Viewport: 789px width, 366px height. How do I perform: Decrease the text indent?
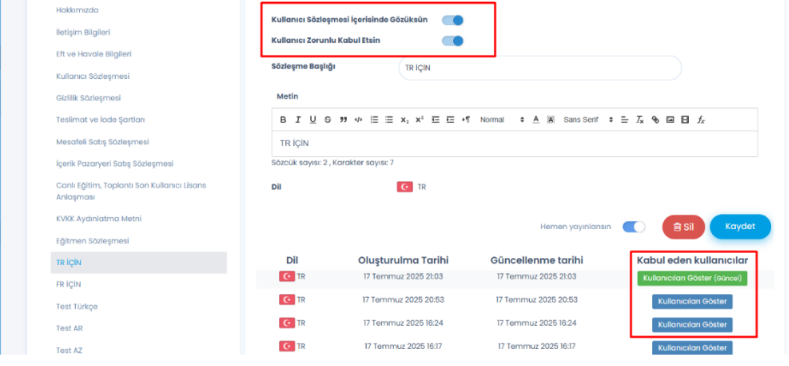[436, 120]
